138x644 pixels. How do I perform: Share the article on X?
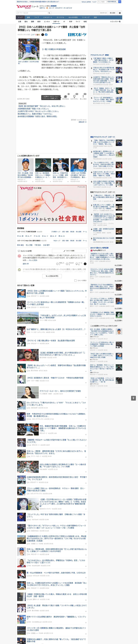pos(43,35)
